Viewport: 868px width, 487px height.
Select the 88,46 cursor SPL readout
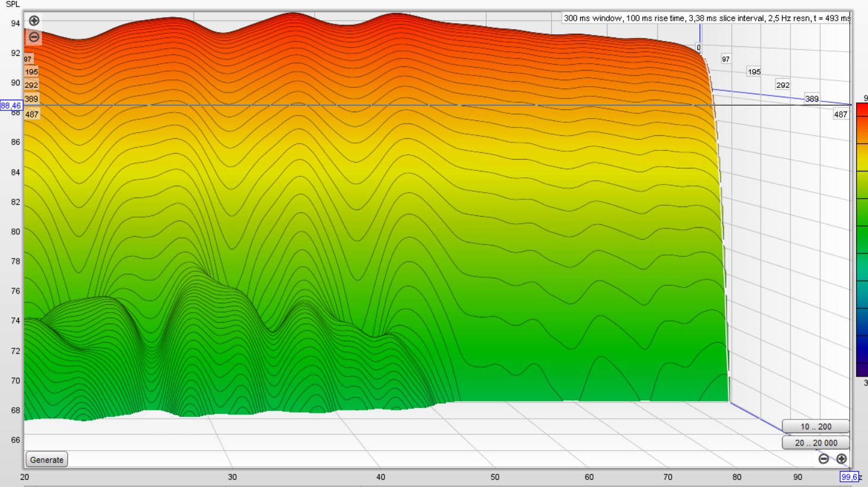point(11,106)
